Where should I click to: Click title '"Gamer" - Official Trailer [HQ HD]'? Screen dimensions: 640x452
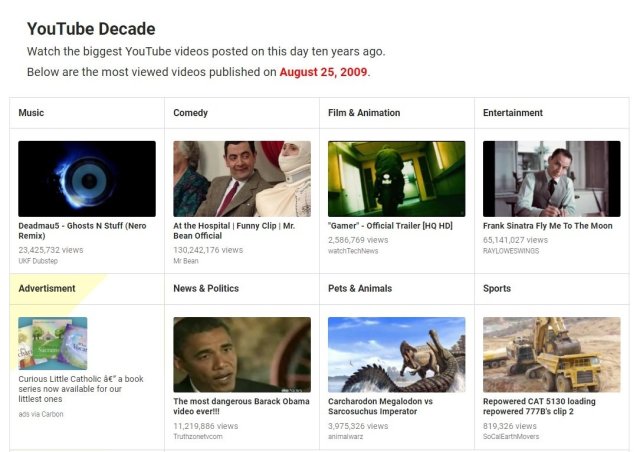[x=390, y=226]
